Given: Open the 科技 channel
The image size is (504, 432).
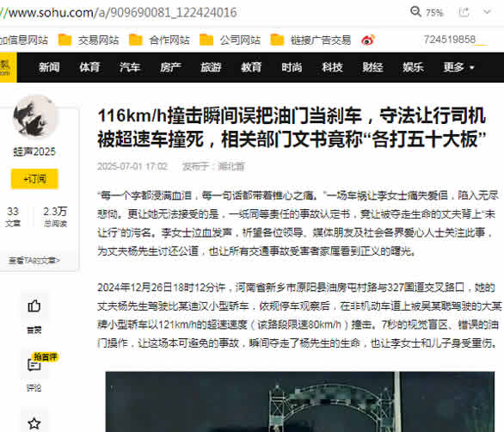Looking at the screenshot, I should (332, 67).
